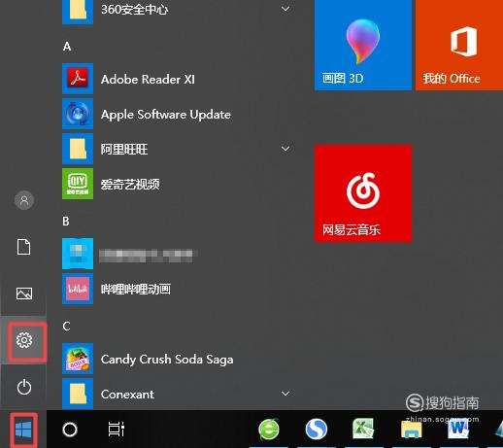Open Task View on the taskbar
Screen dimensions: 503x448
(117, 430)
